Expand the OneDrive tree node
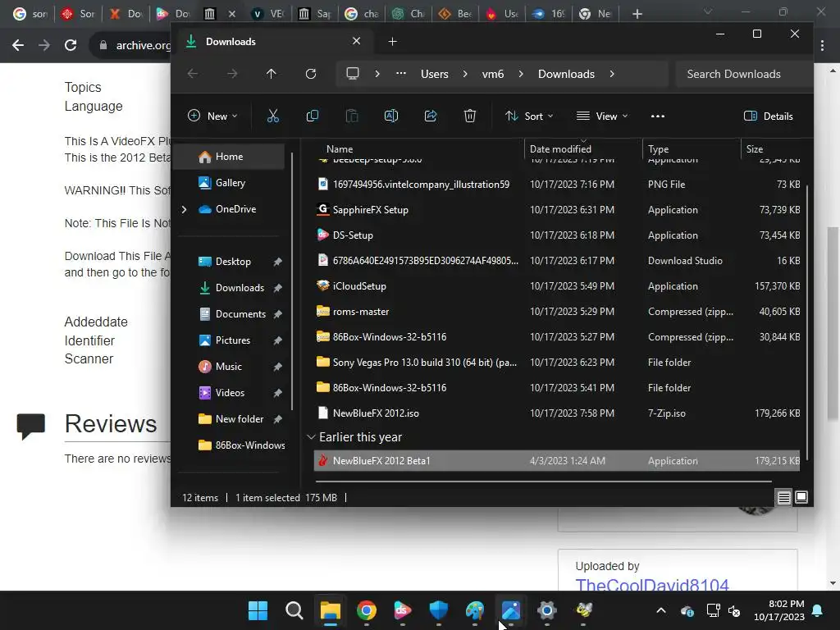Viewport: 840px width, 630px height. click(185, 209)
